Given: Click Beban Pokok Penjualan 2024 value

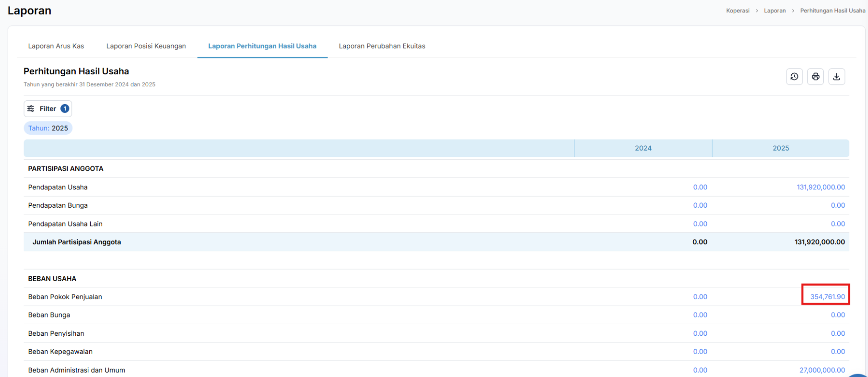Looking at the screenshot, I should pyautogui.click(x=700, y=297).
